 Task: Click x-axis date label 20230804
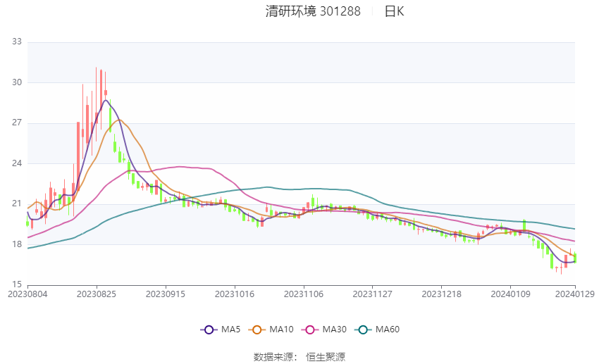point(27,294)
